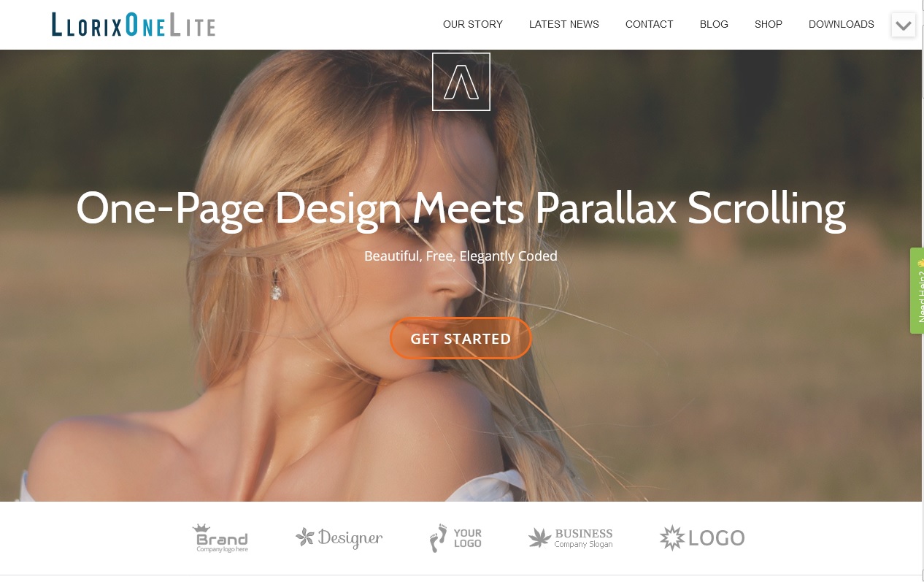Image resolution: width=924 pixels, height=582 pixels.
Task: Navigate to the Blog page
Action: 714,24
